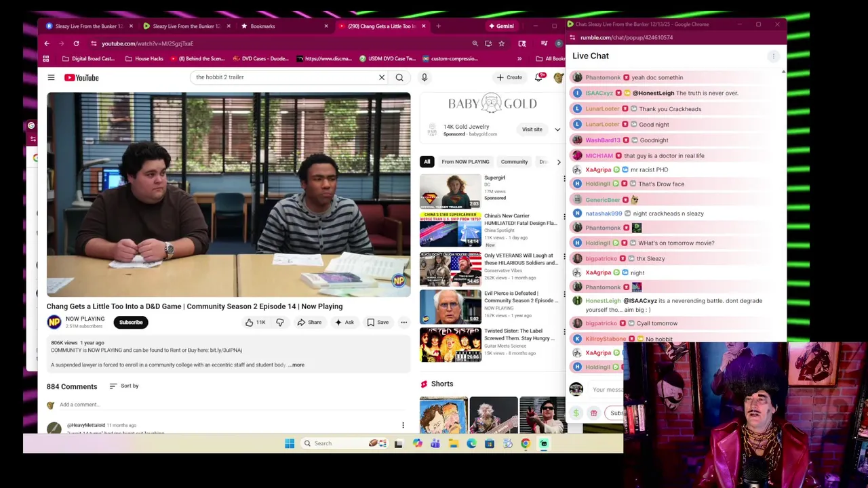The image size is (868, 488).
Task: Select the Community filter chip
Action: point(514,162)
